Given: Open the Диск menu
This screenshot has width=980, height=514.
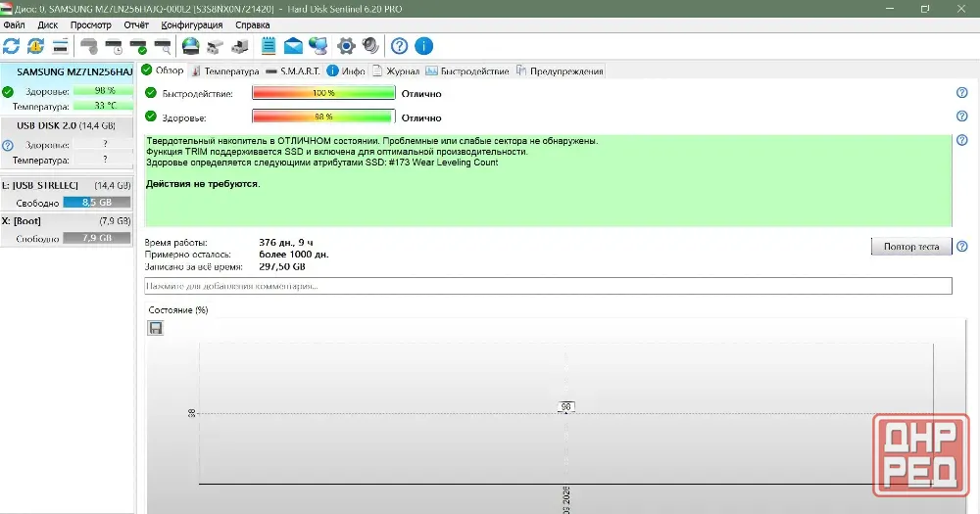Looking at the screenshot, I should pyautogui.click(x=47, y=25).
